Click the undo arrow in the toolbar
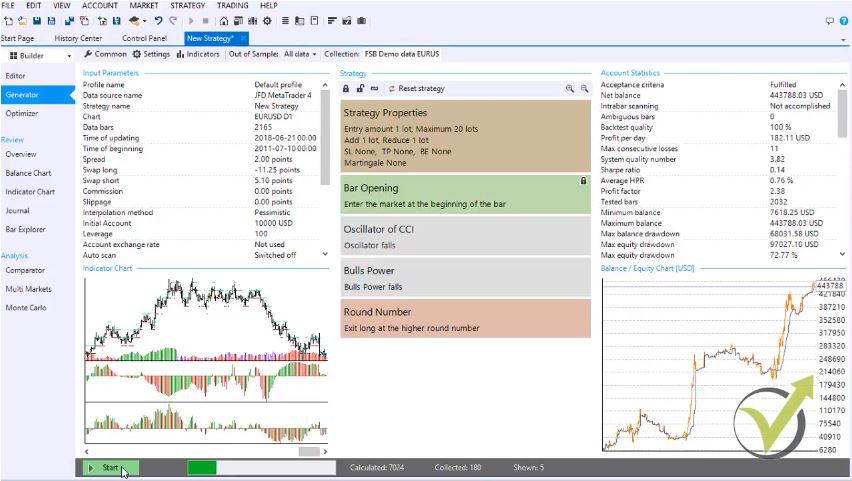 (158, 20)
